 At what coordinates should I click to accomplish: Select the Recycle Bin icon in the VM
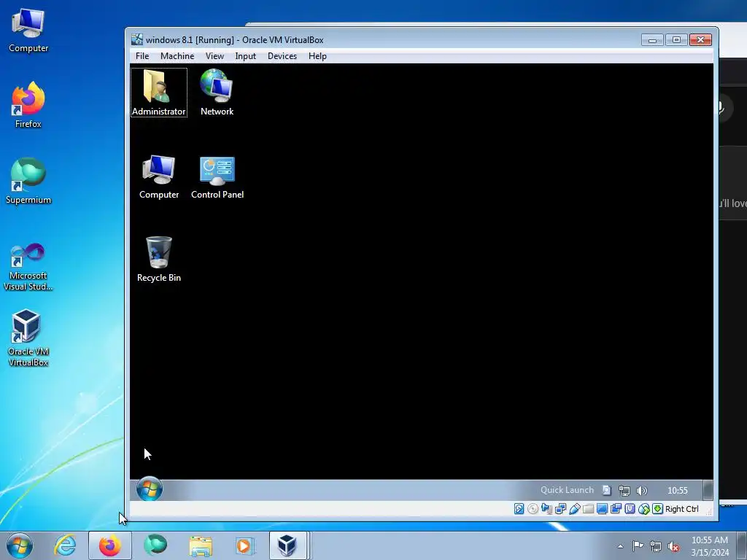coord(158,260)
